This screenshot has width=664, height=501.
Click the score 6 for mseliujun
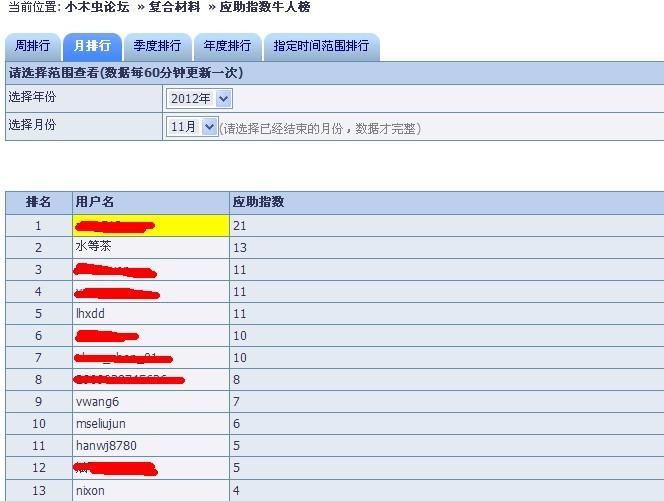click(236, 423)
